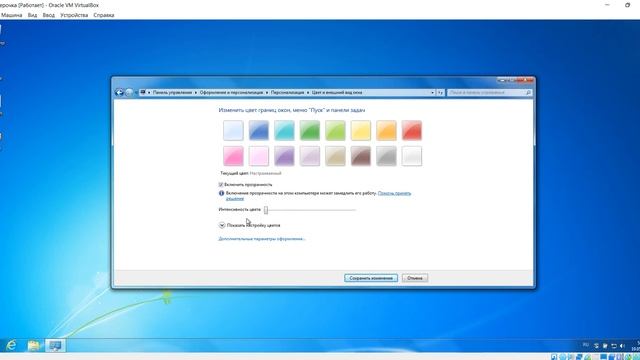Screen dimensions: 640x360
Task: Click the refresh button beside address bar
Action: pyautogui.click(x=440, y=93)
